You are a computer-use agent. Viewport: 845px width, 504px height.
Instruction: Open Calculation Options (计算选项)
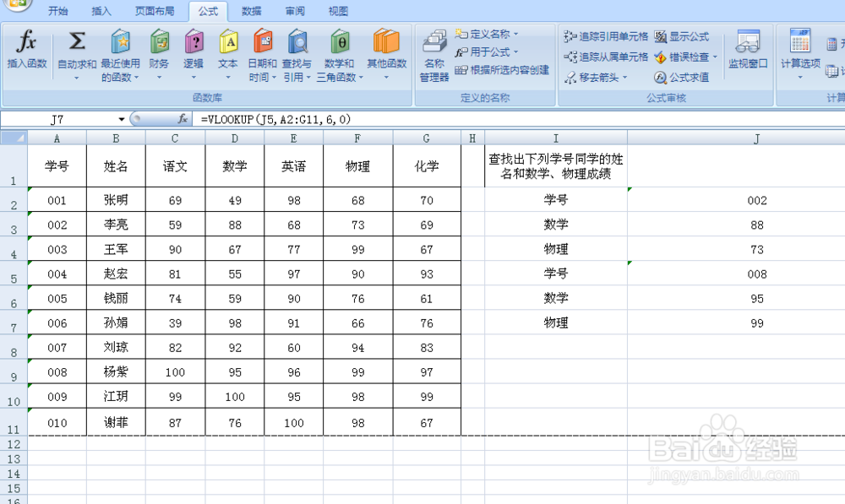click(x=800, y=54)
